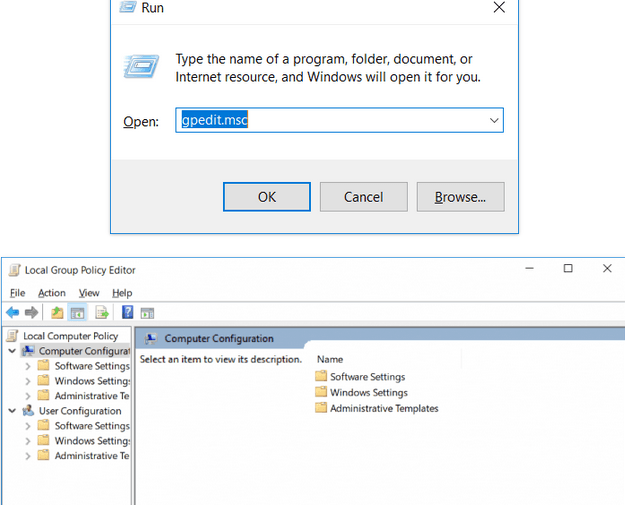
Task: Click Administrative Templates folder icon in right pane
Action: click(x=321, y=408)
